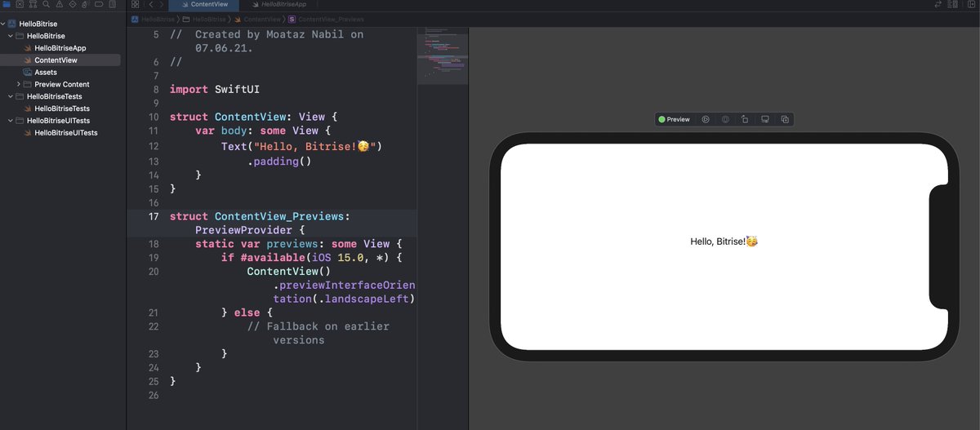Collapse the HelloBitrise group folder
Image resolution: width=980 pixels, height=430 pixels.
[x=11, y=36]
